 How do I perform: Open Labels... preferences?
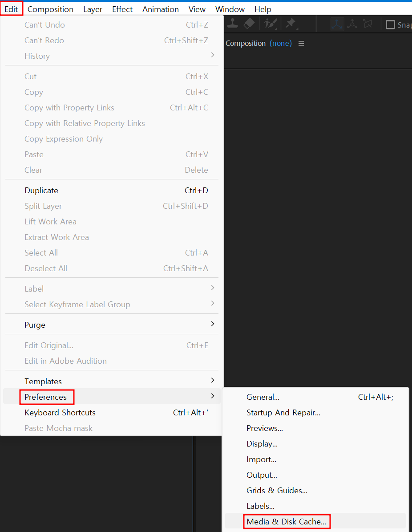pos(315,506)
